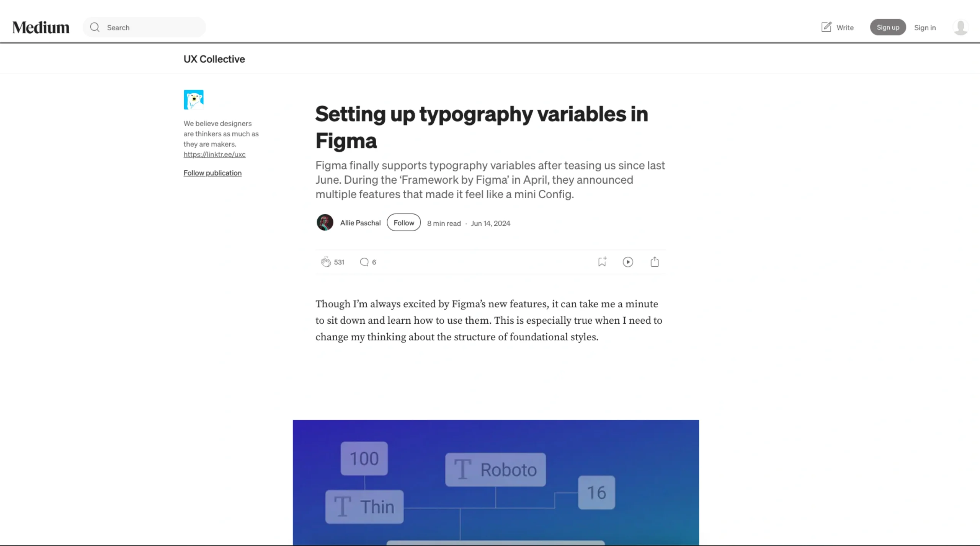Image resolution: width=980 pixels, height=546 pixels.
Task: Click the Sign up button
Action: 888,27
